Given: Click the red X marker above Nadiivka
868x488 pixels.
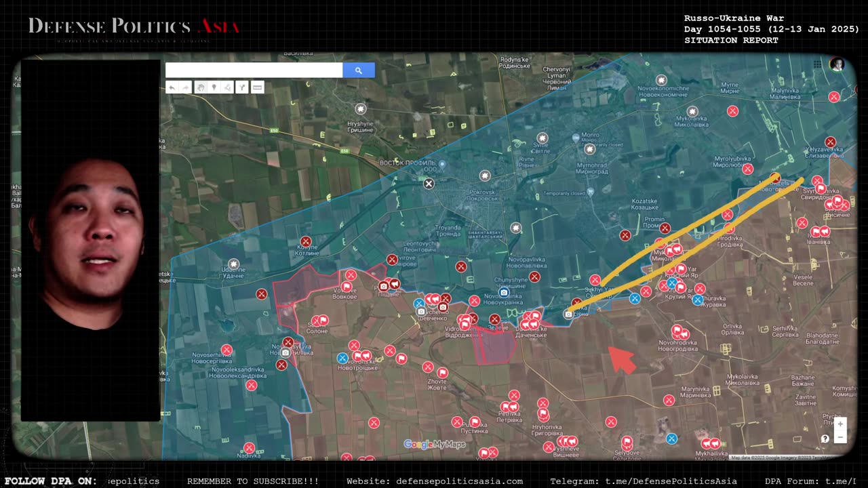Looking at the screenshot, I should tap(249, 448).
